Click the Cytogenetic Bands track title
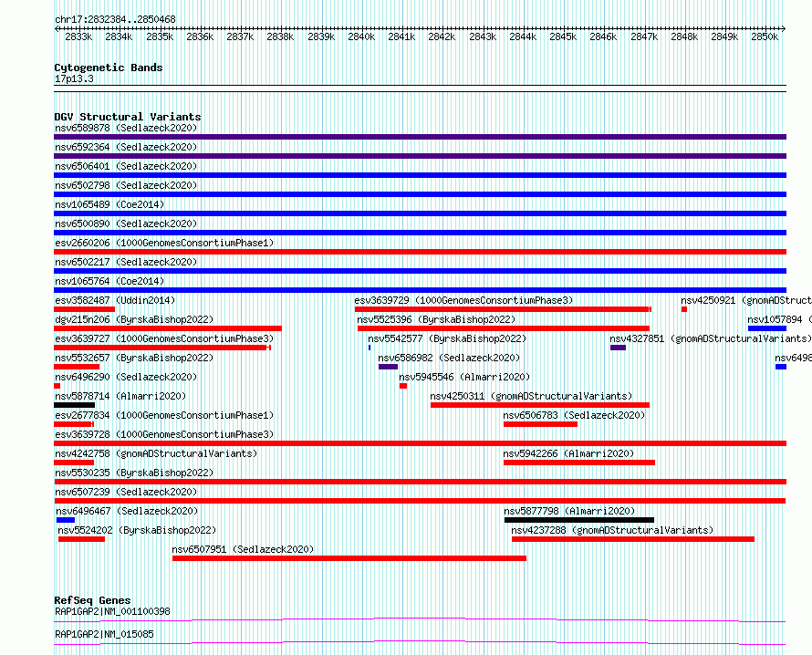 pyautogui.click(x=109, y=68)
